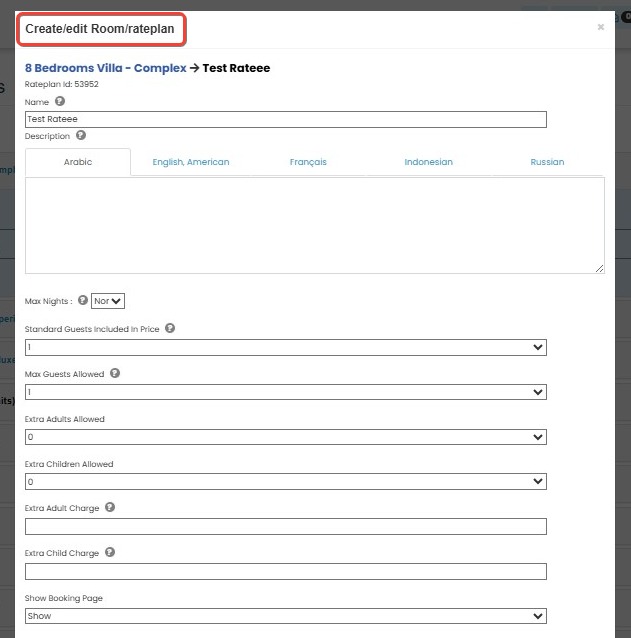Close the Create/edit Room/rateplan dialog
The image size is (631, 638).
coord(600,27)
